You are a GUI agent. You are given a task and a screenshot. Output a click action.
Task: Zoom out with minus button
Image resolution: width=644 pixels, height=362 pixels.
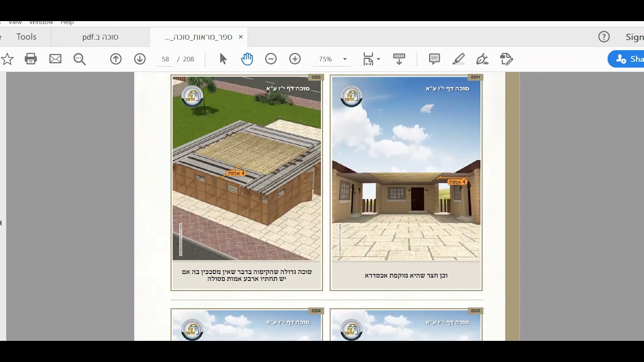click(x=271, y=59)
